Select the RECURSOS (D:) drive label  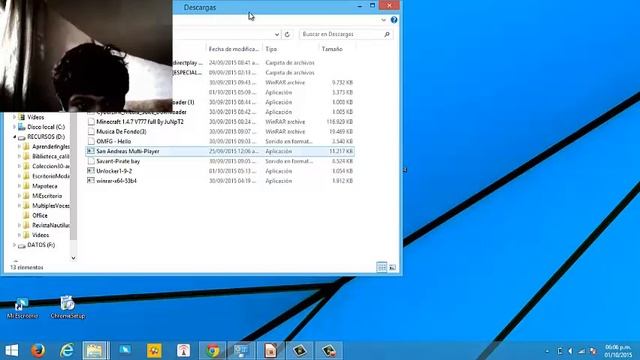point(46,137)
